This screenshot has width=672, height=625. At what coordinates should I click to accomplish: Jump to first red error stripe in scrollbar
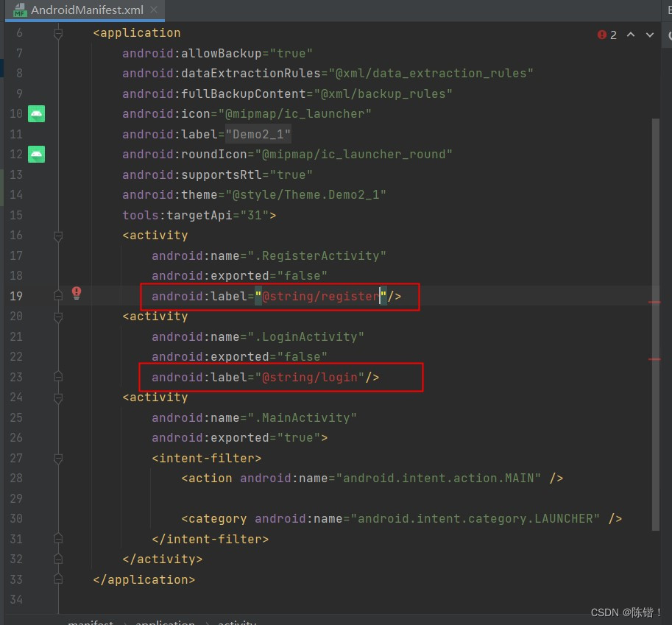click(x=654, y=303)
